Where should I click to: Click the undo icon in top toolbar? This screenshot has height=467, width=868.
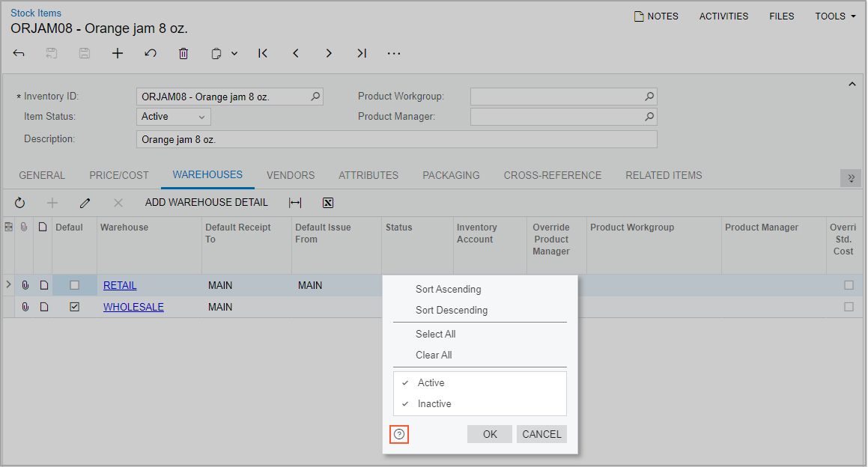151,53
